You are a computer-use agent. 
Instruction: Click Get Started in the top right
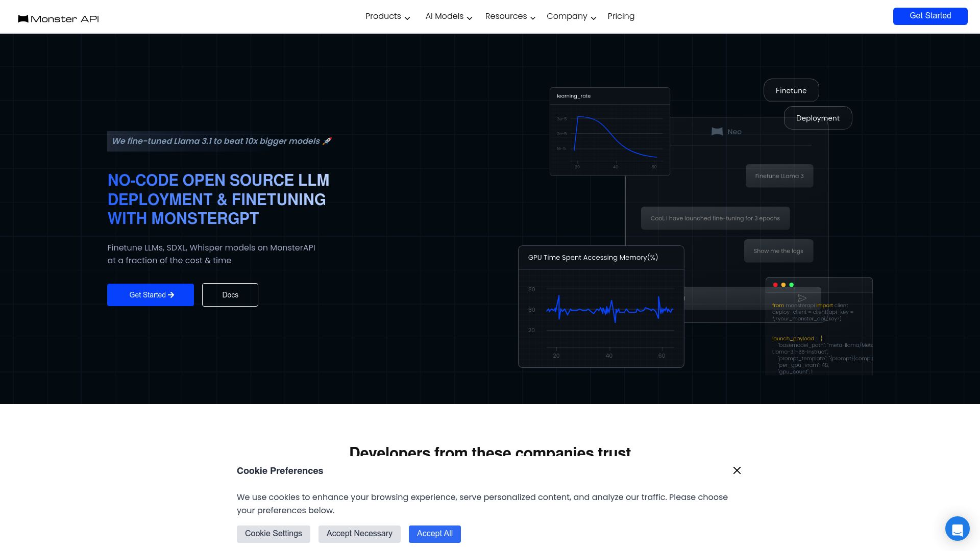(930, 16)
